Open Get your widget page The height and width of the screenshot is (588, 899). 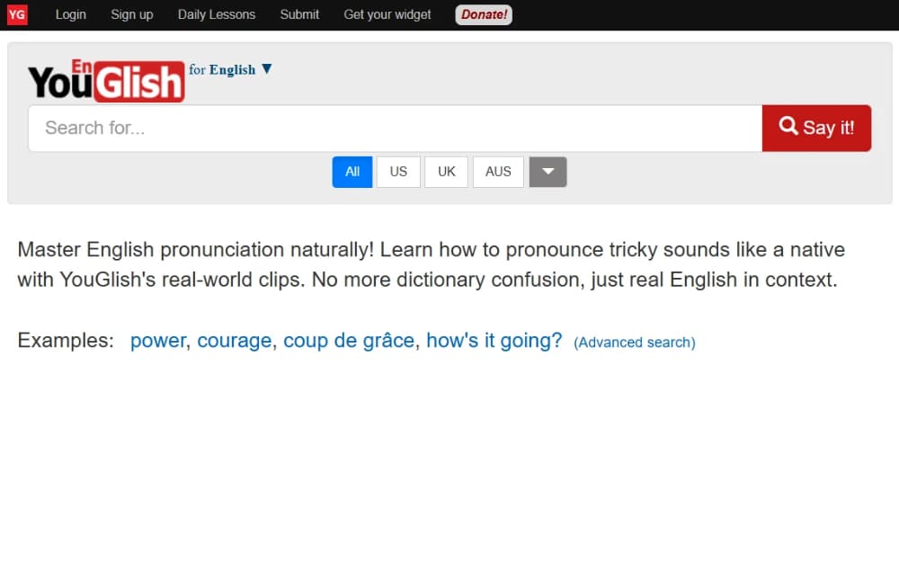[x=387, y=14]
